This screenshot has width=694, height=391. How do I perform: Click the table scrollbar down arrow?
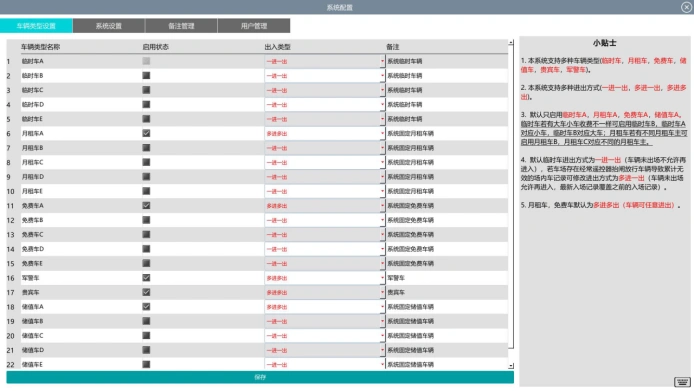pos(511,366)
